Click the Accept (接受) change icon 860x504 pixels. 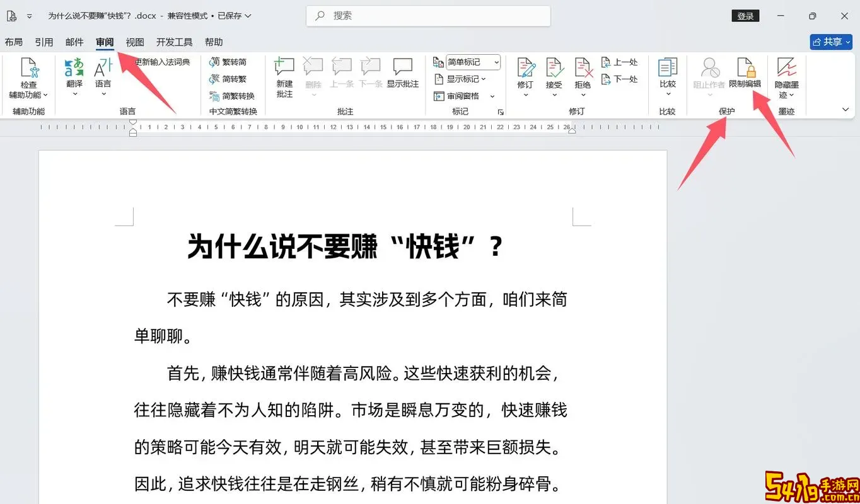(554, 68)
